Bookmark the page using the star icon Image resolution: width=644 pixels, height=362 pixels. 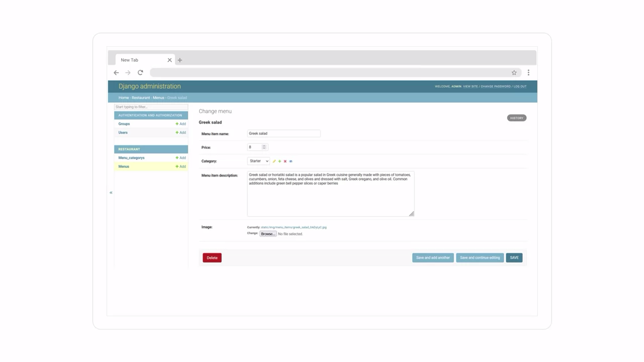pos(514,73)
